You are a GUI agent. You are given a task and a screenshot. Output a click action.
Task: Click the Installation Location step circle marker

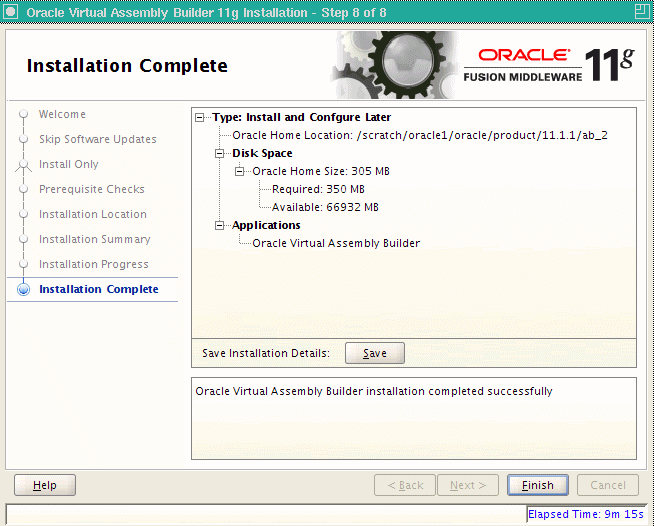tap(24, 214)
